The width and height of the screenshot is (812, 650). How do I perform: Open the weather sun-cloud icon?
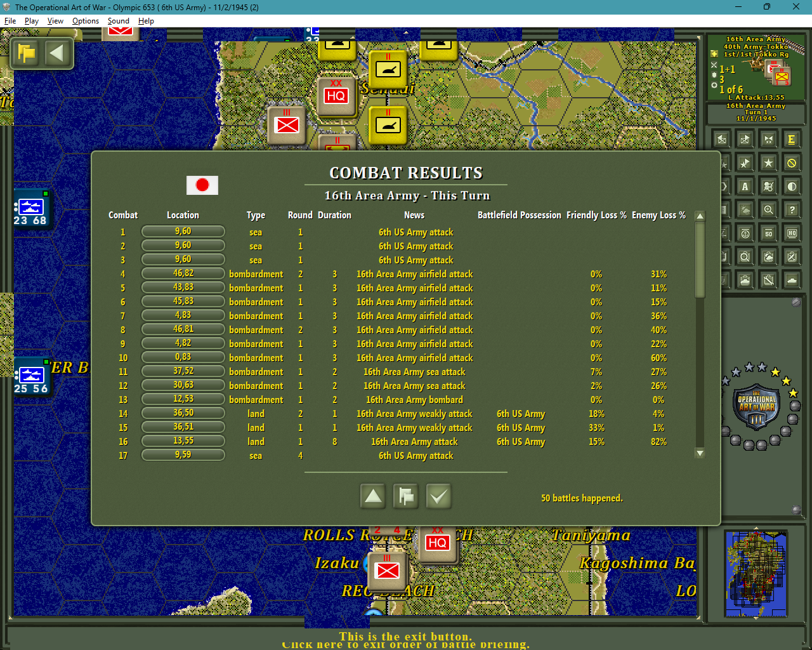click(x=745, y=209)
